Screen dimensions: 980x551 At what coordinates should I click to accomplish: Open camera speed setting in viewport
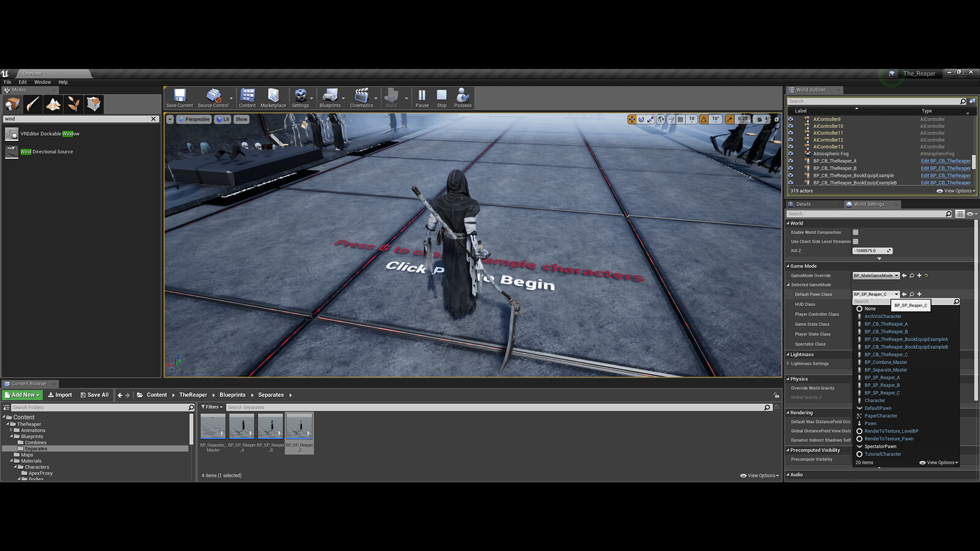[x=761, y=119]
